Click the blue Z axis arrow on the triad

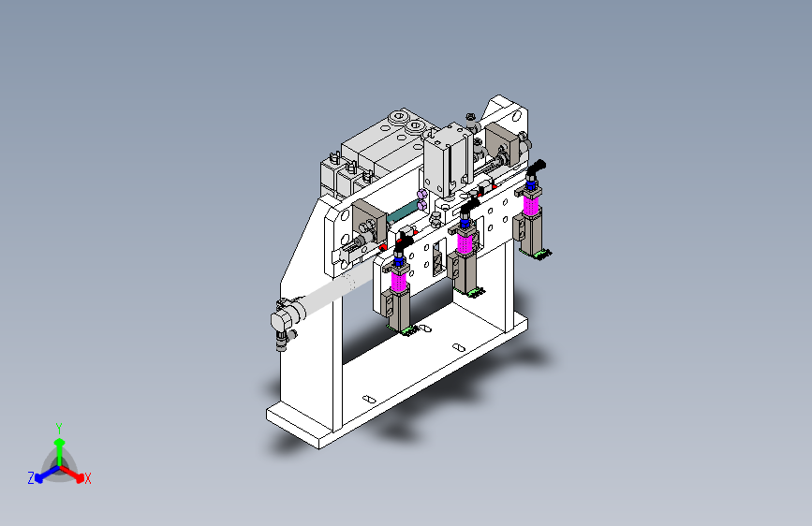(x=47, y=475)
